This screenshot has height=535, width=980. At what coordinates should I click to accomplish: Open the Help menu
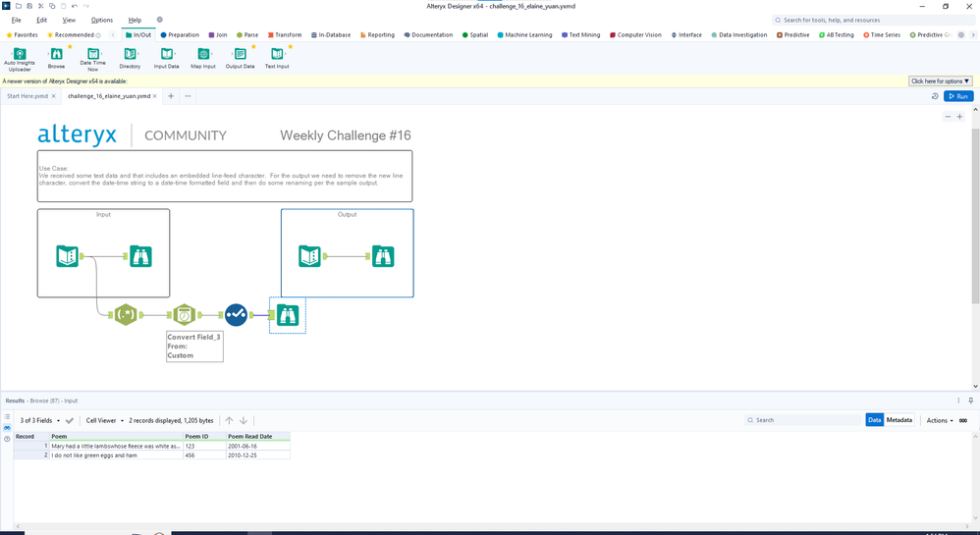(135, 20)
